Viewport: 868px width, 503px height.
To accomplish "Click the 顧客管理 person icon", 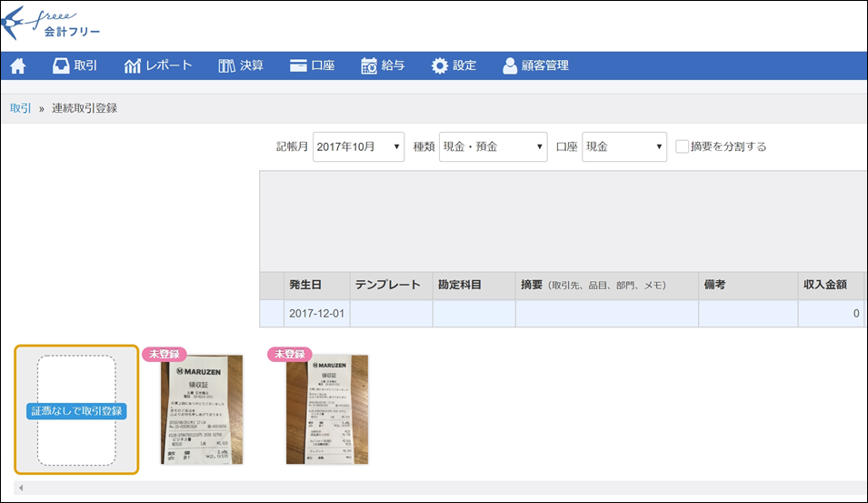I will 509,65.
